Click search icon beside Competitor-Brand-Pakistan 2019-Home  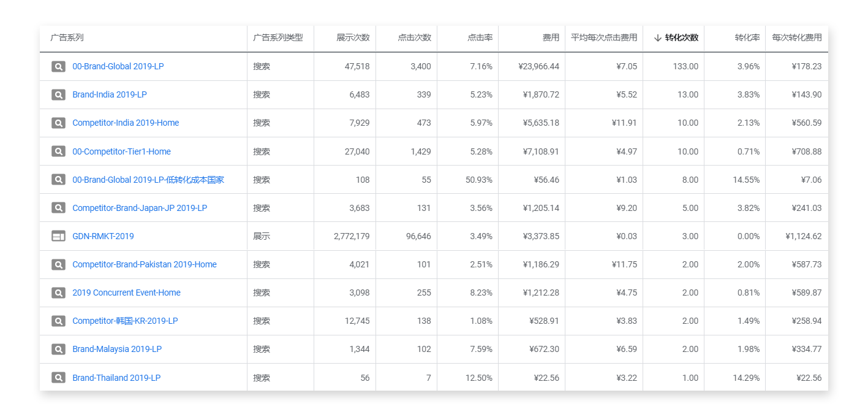click(58, 264)
